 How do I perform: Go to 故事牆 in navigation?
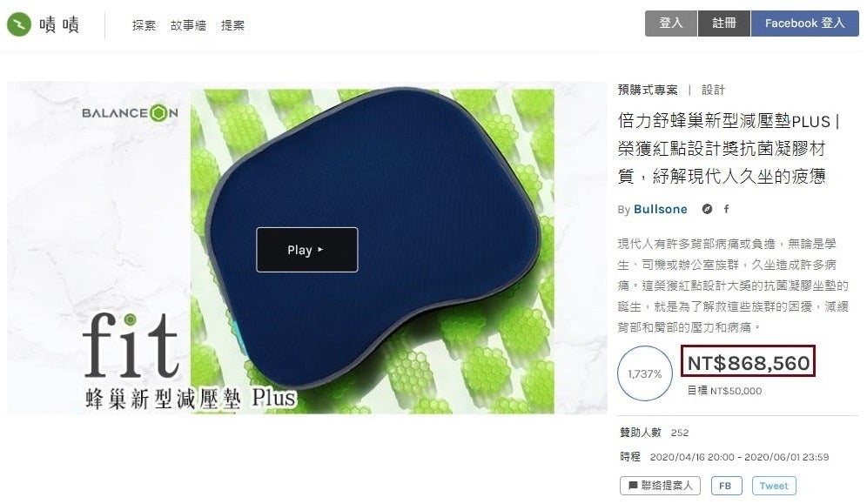pos(188,25)
